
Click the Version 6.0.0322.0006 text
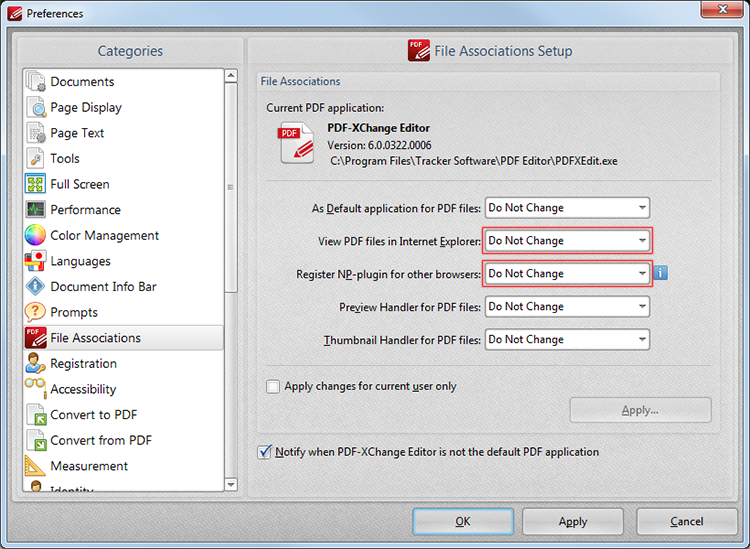click(379, 145)
